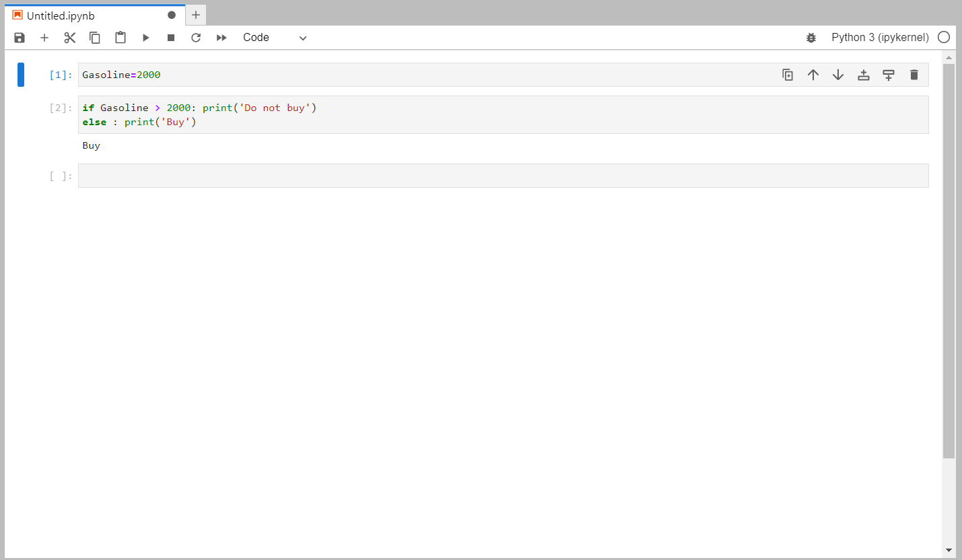Move the Gasoline=2000 cell down
This screenshot has height=560, width=962.
point(838,75)
